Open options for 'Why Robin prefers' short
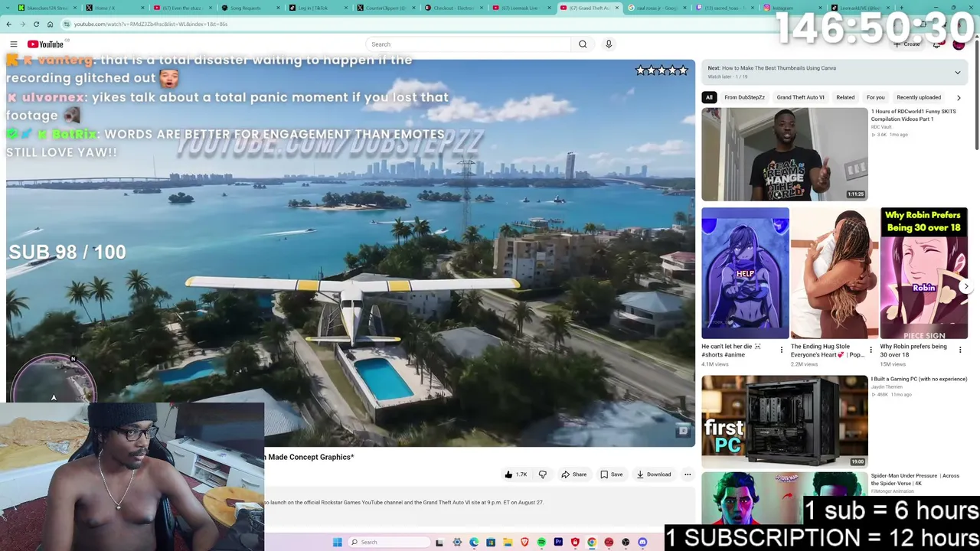 (x=960, y=350)
